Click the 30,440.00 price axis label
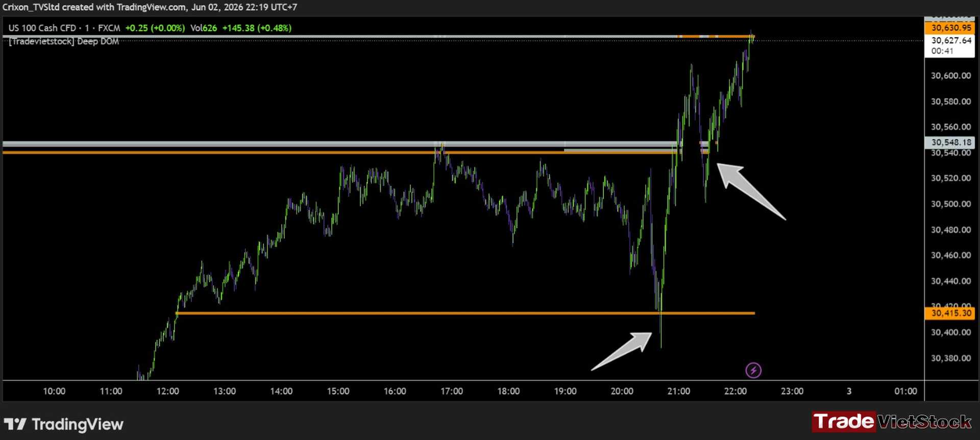 point(951,281)
